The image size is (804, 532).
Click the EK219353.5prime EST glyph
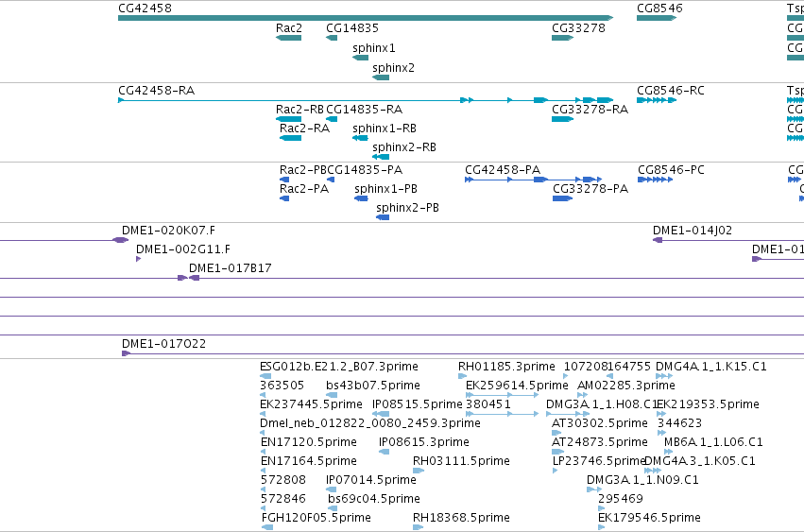tap(661, 414)
